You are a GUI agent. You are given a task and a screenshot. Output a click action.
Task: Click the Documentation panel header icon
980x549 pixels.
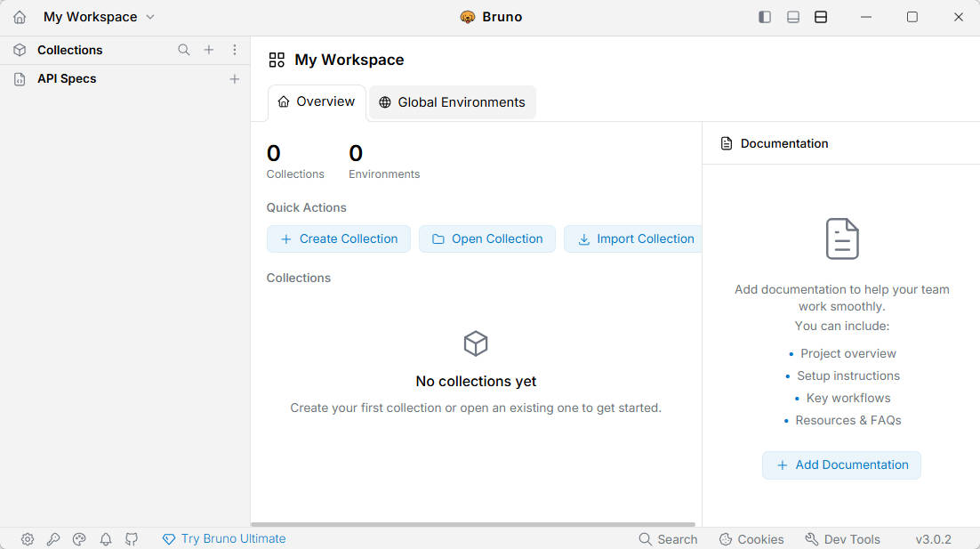[x=727, y=144]
